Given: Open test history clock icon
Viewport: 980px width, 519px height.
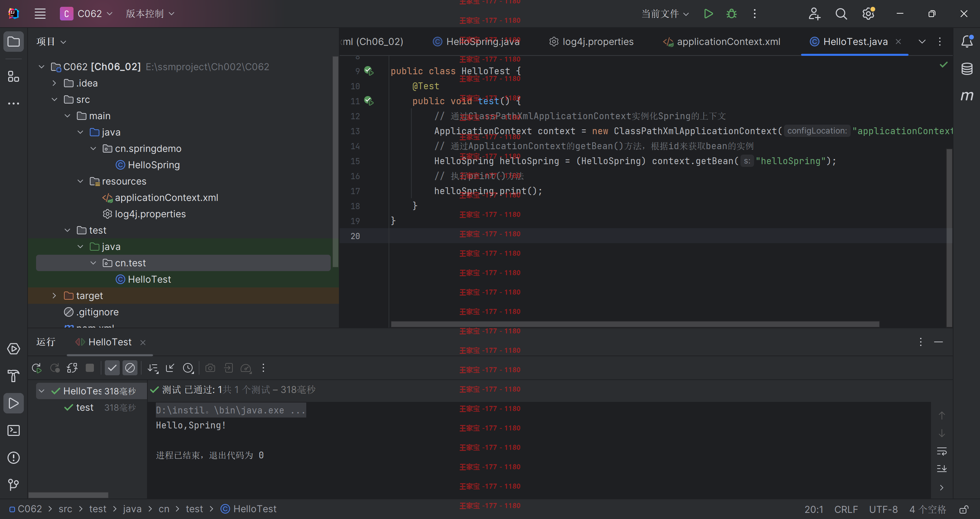Looking at the screenshot, I should [x=188, y=368].
